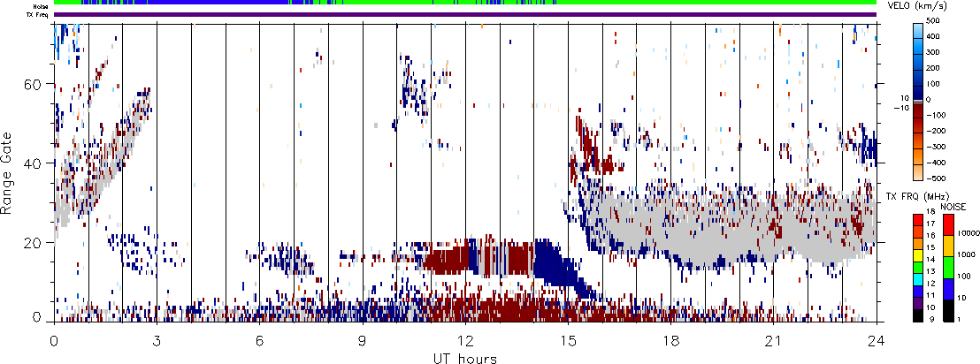Screen dimensions: 980x364
Task: Pick the thin gray zero-velocity band on the colorbar
Action: pyautogui.click(x=918, y=101)
